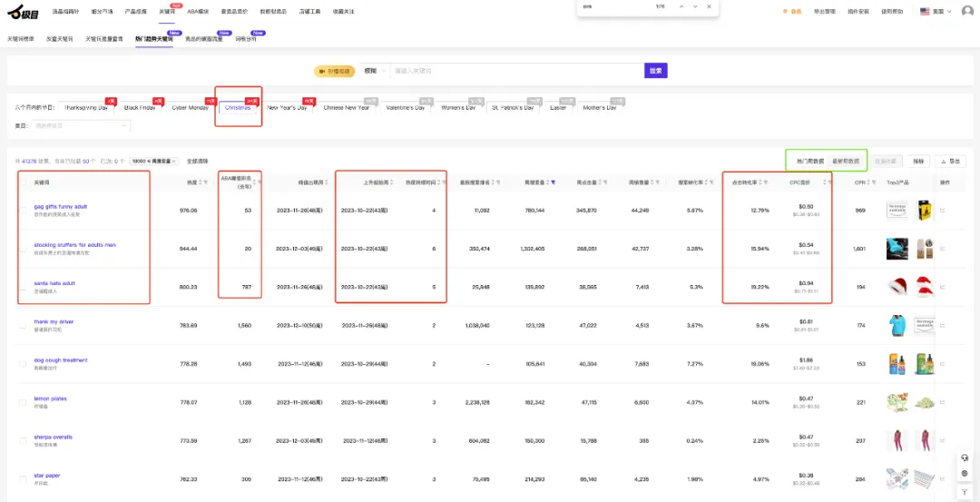Open the 模糊 match-type dropdown beside search field
Viewport: 980px width, 502px height.
pyautogui.click(x=375, y=71)
